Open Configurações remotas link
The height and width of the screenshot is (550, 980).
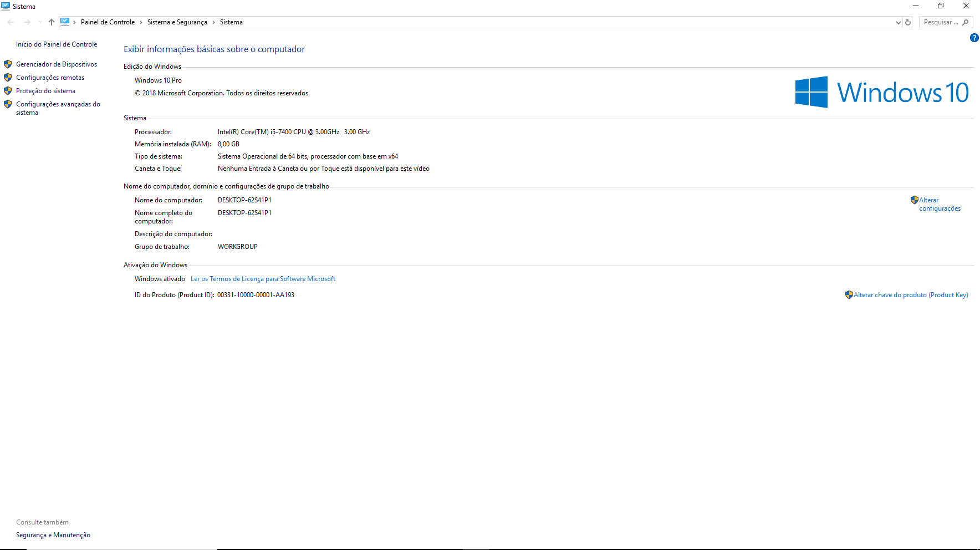pos(50,78)
